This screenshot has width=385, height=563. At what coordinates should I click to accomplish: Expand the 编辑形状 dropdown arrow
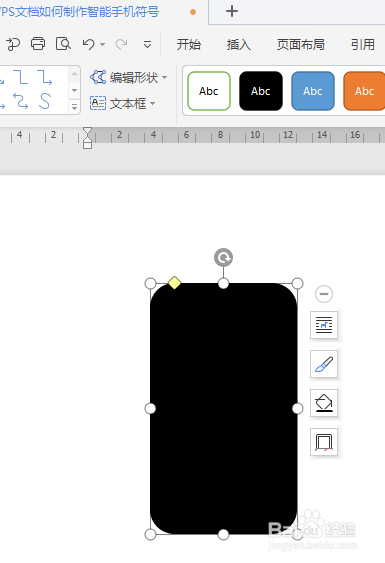click(x=164, y=77)
